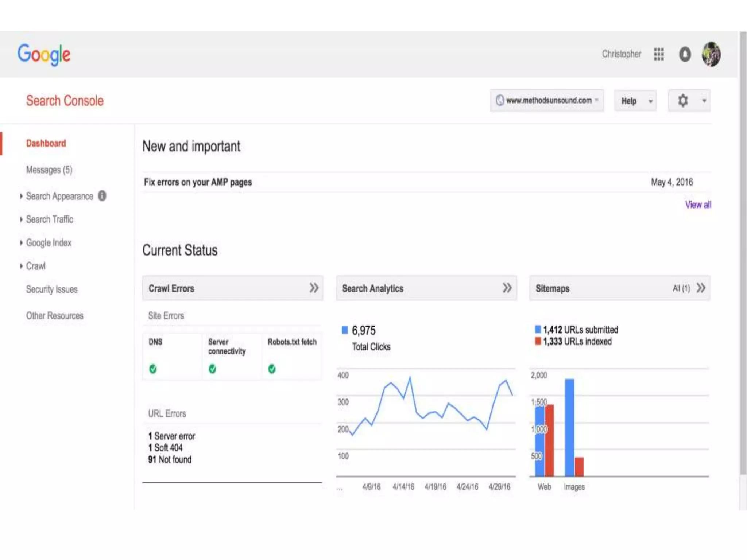Click the notifications bell icon

(x=685, y=54)
